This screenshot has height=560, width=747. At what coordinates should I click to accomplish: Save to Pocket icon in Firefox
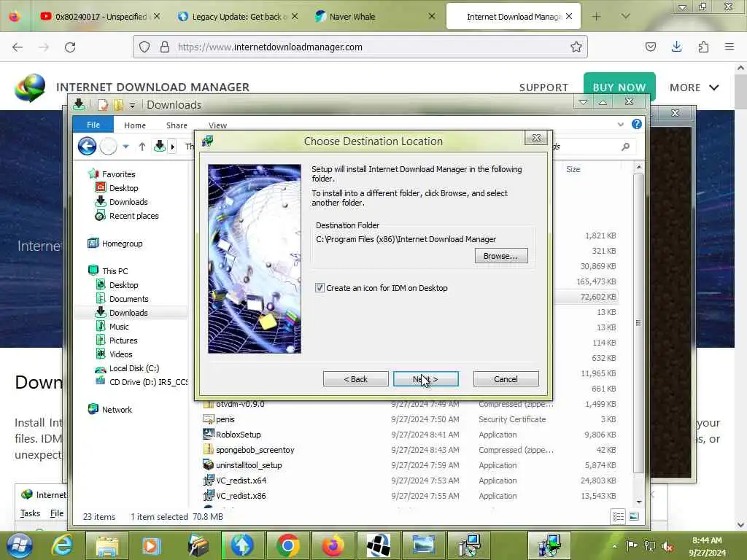(x=650, y=47)
